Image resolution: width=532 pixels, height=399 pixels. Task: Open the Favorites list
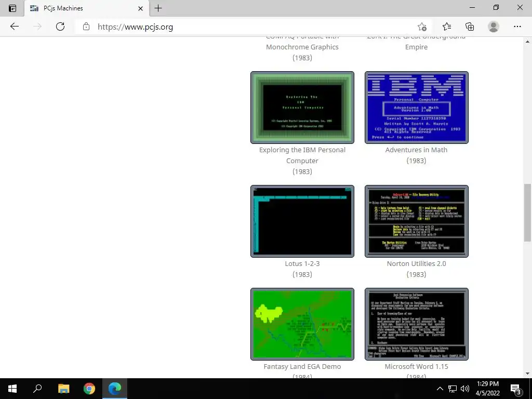point(447,26)
